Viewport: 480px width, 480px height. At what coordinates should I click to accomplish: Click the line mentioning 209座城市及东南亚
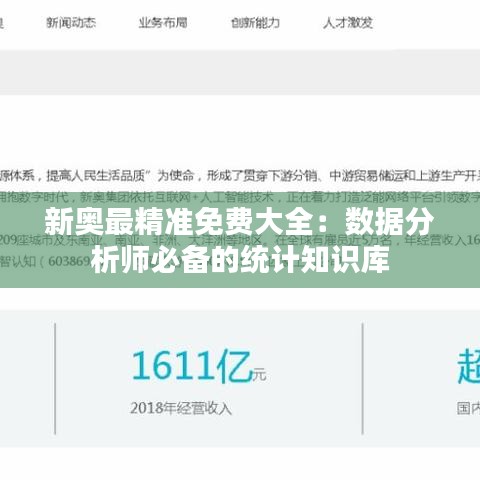coord(240,240)
